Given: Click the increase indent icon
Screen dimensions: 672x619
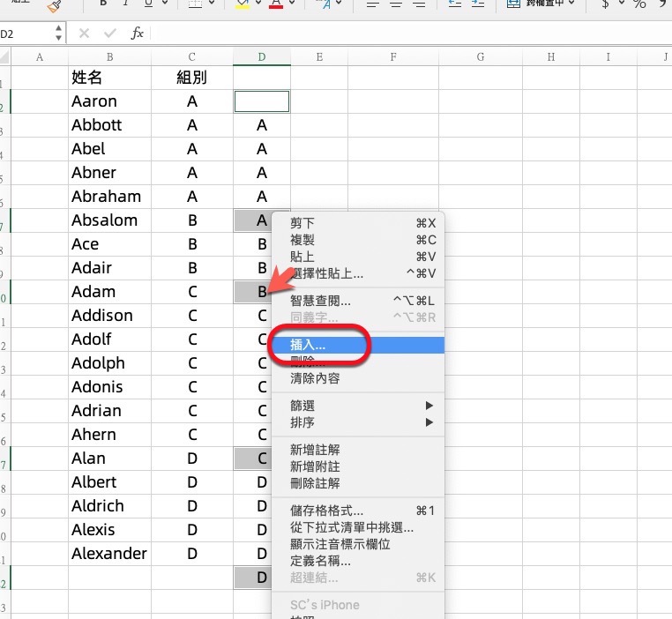Looking at the screenshot, I should point(477,4).
